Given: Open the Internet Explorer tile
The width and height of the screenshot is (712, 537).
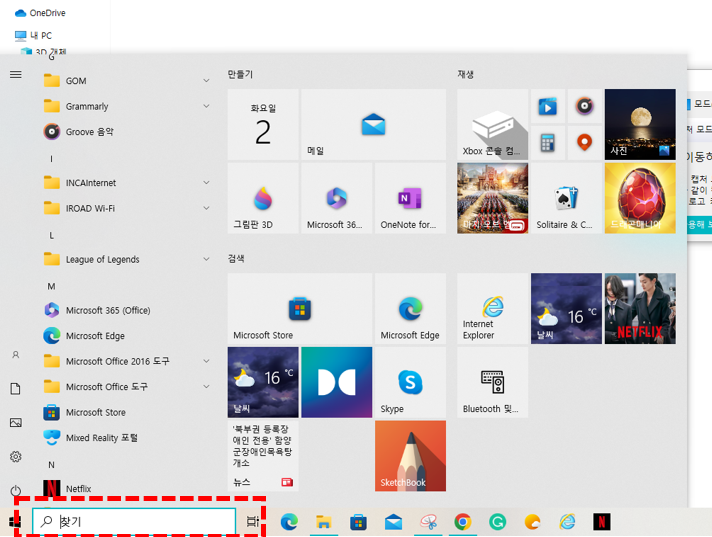Looking at the screenshot, I should click(493, 308).
